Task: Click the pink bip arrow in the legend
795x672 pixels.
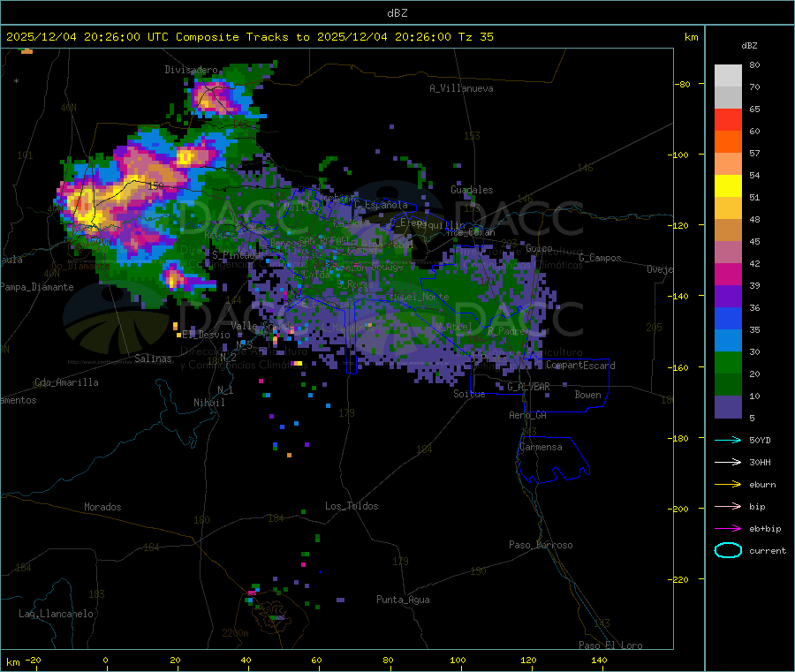Action: tap(728, 506)
